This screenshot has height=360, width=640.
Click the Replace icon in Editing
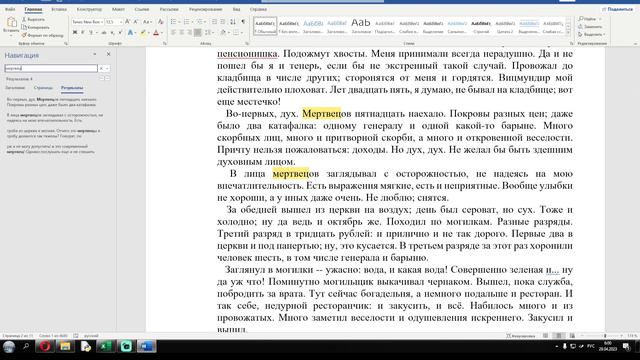tap(580, 27)
